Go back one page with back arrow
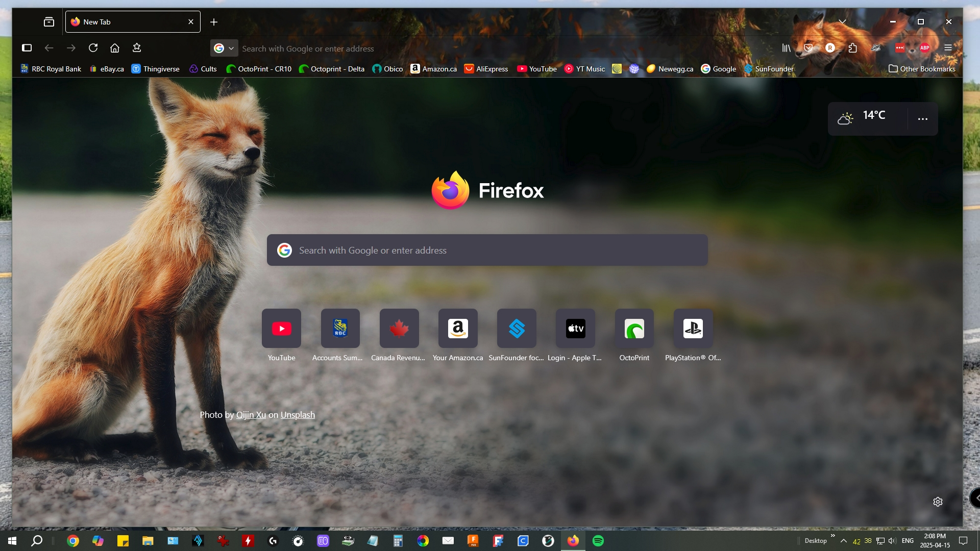 [x=49, y=48]
